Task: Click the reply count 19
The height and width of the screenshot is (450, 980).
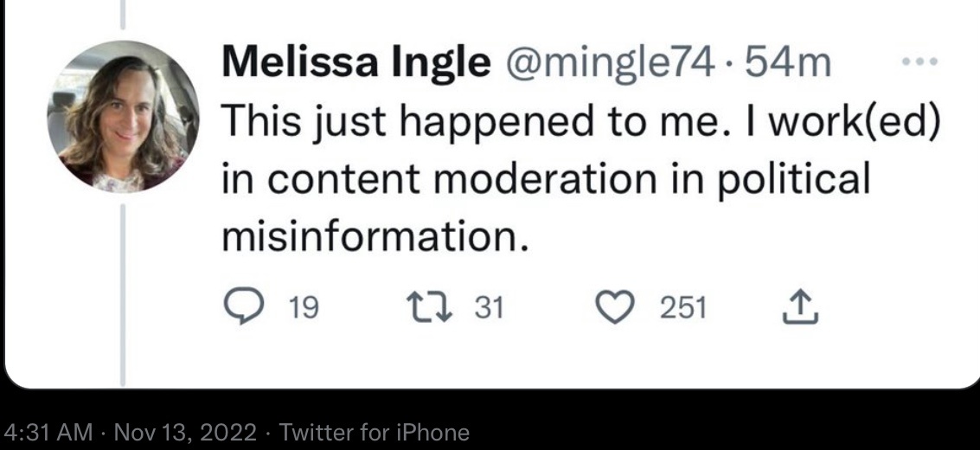Action: click(304, 308)
